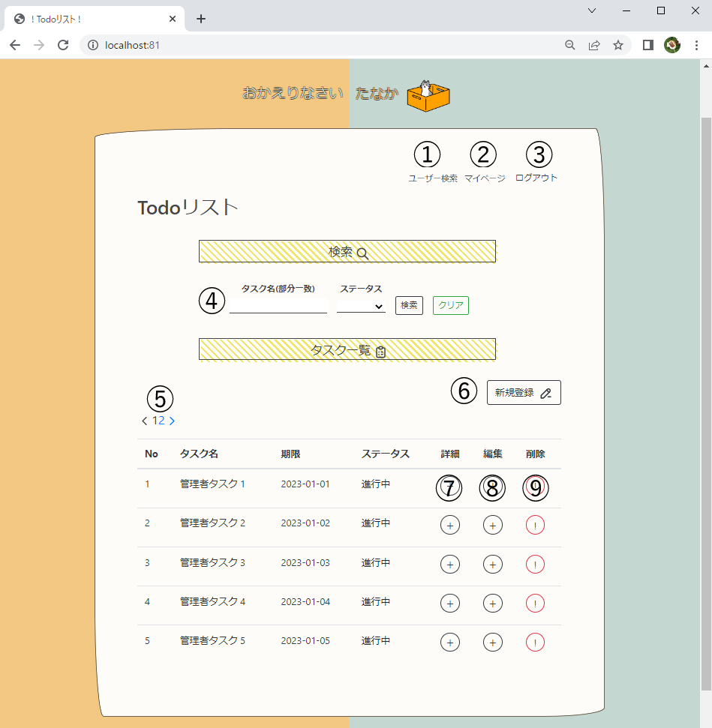
Task: Open details for 管理者タスク 5
Action: coord(450,642)
